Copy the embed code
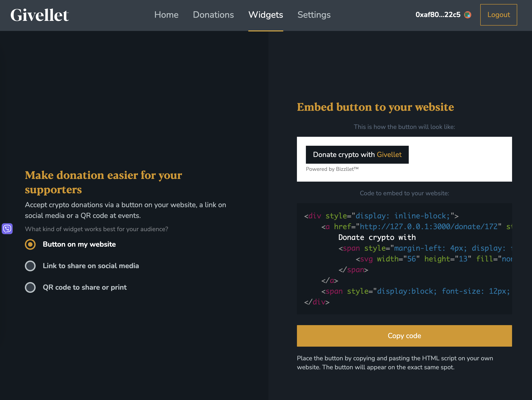 tap(404, 336)
